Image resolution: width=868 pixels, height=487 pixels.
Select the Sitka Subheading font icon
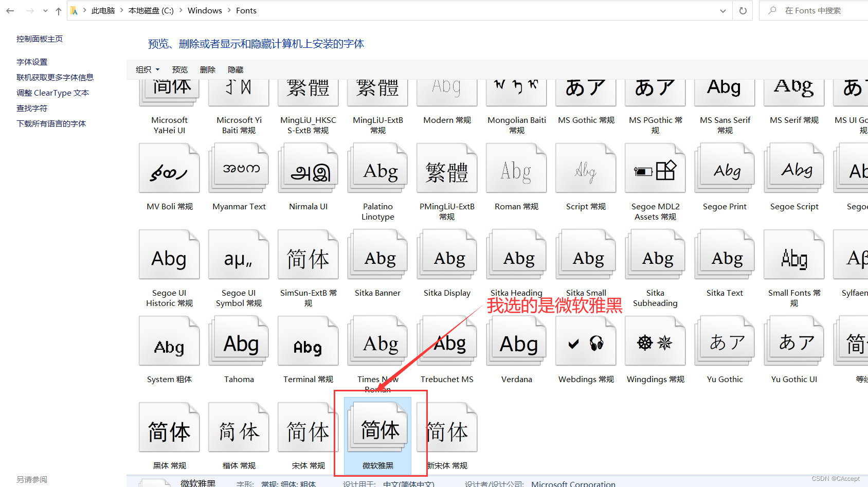(655, 255)
